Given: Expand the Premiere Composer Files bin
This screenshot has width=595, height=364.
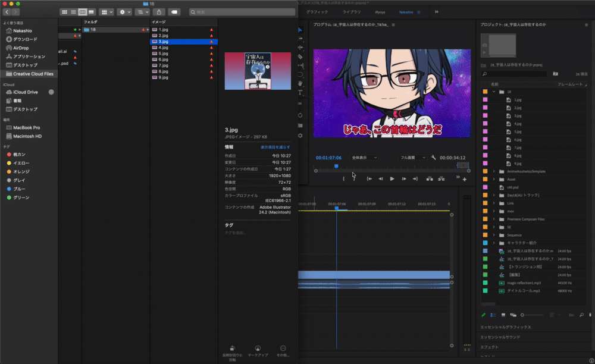Looking at the screenshot, I should click(494, 219).
